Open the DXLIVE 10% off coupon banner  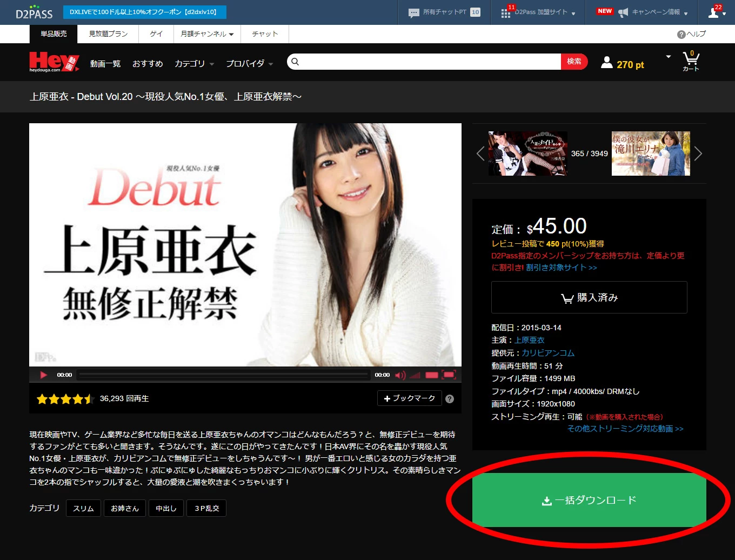click(144, 12)
